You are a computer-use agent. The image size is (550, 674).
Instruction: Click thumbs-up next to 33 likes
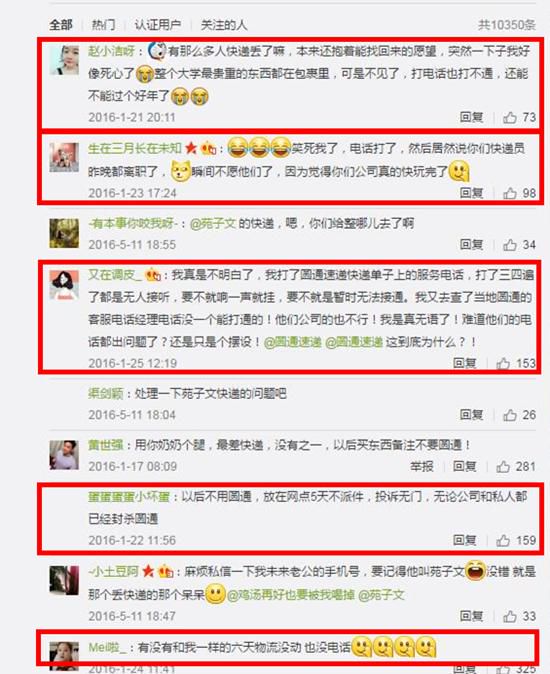(x=510, y=616)
